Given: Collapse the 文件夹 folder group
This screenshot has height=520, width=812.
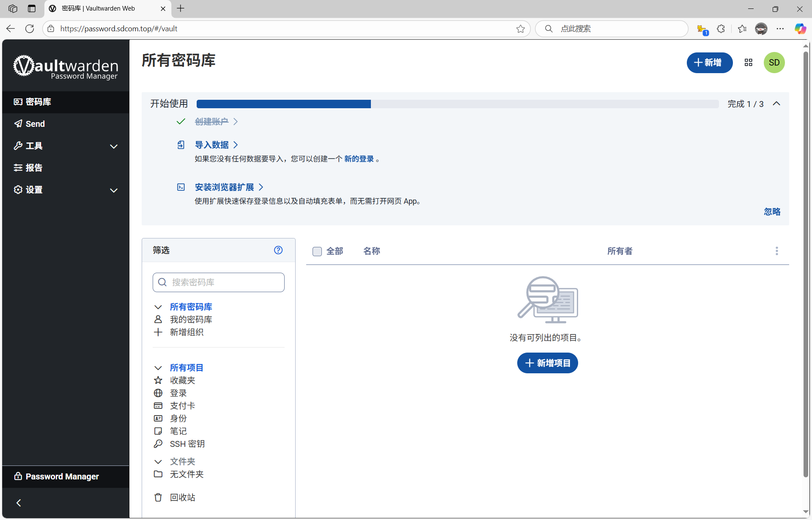Looking at the screenshot, I should 158,462.
